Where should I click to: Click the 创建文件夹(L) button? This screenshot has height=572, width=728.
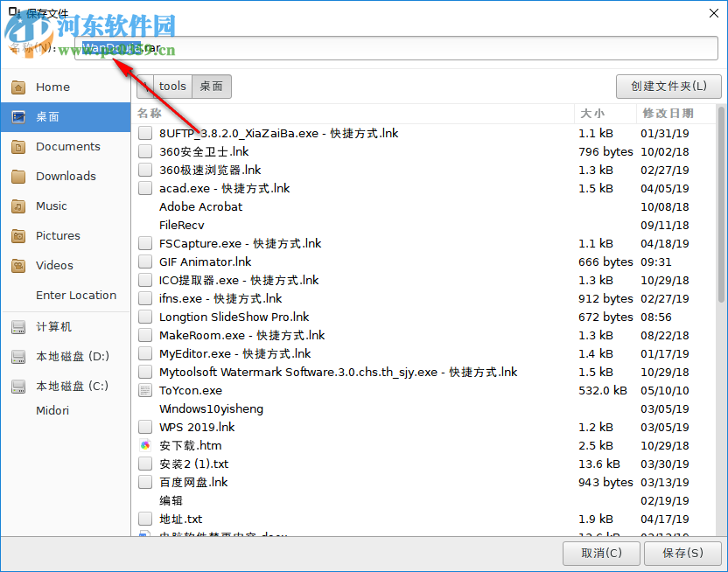coord(668,87)
